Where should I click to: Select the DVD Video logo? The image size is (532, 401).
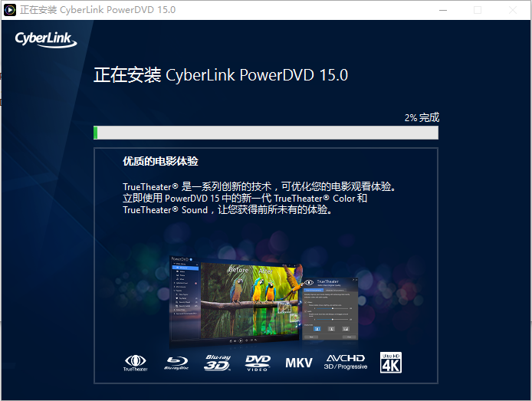(258, 362)
